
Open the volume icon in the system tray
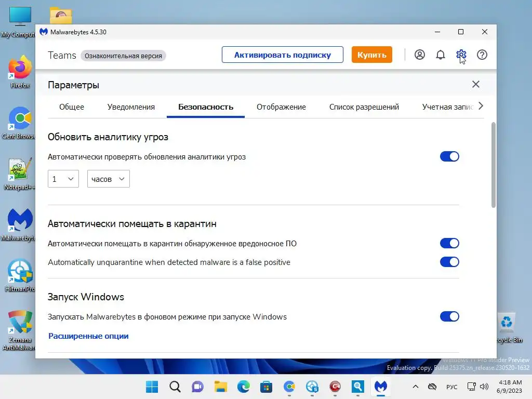point(484,387)
